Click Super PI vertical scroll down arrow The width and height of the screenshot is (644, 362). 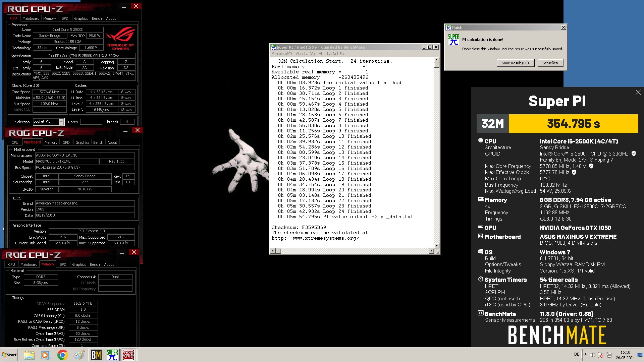pyautogui.click(x=436, y=246)
